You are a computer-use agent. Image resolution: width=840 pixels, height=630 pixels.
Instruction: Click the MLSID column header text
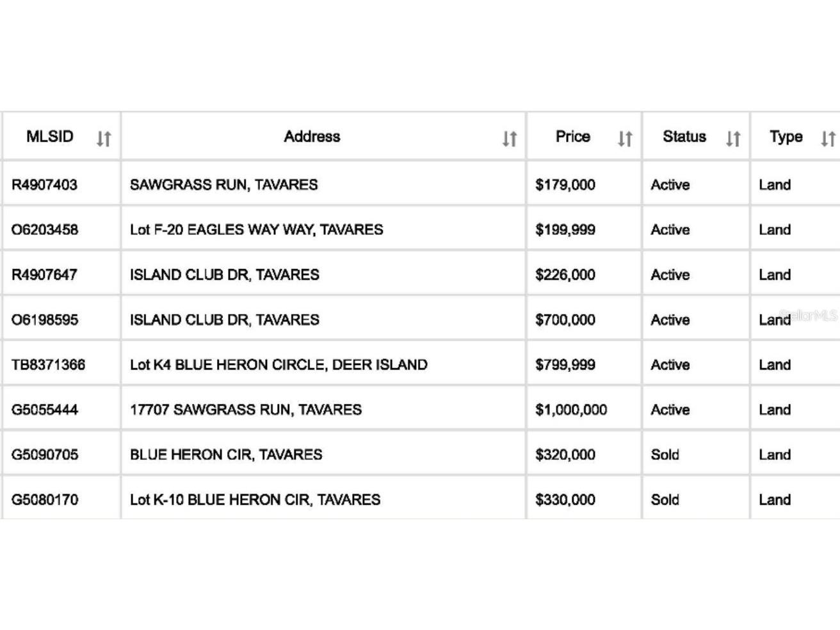pyautogui.click(x=50, y=136)
